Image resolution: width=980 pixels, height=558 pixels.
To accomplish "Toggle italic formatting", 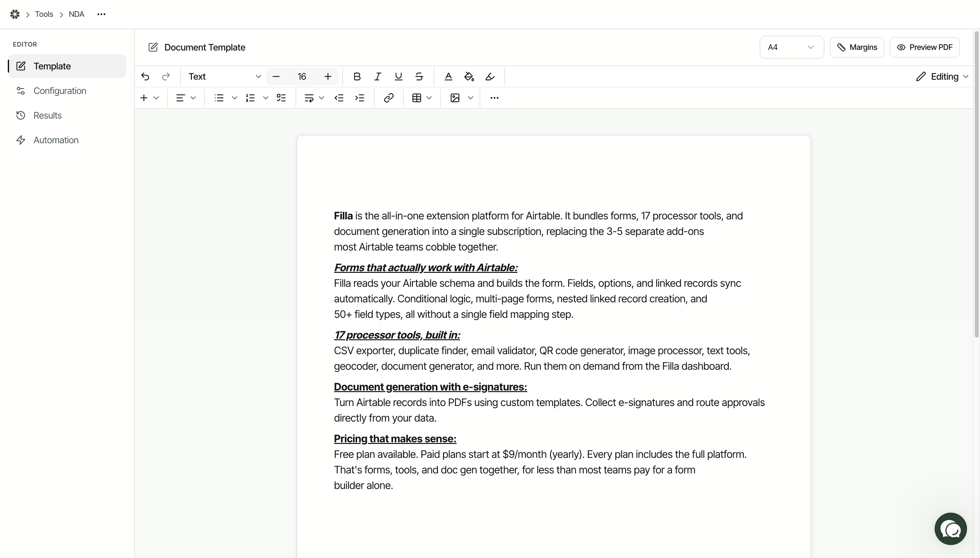I will [378, 77].
